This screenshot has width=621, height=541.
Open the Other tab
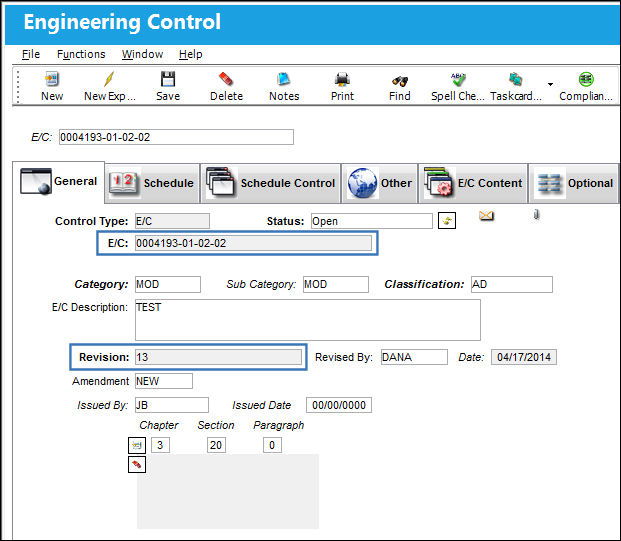(x=379, y=183)
